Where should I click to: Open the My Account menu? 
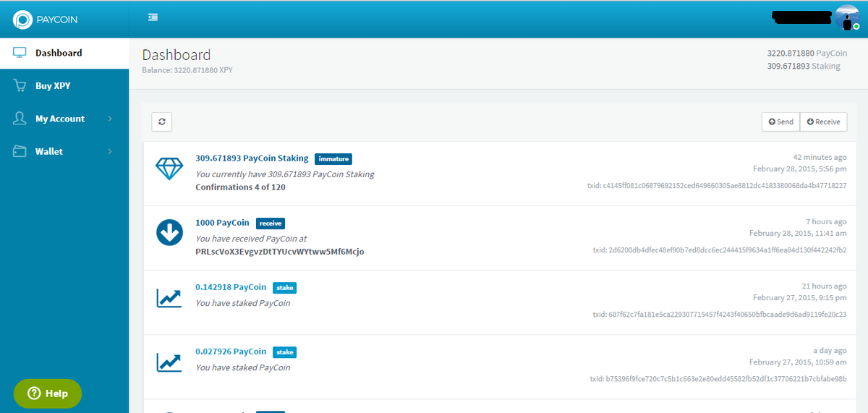[64, 119]
